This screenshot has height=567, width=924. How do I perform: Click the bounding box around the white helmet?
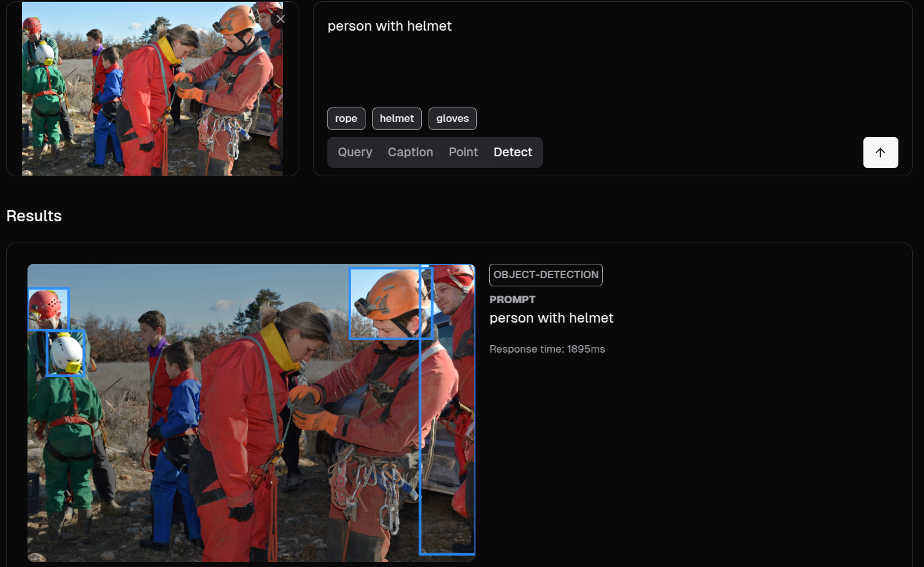pyautogui.click(x=66, y=353)
